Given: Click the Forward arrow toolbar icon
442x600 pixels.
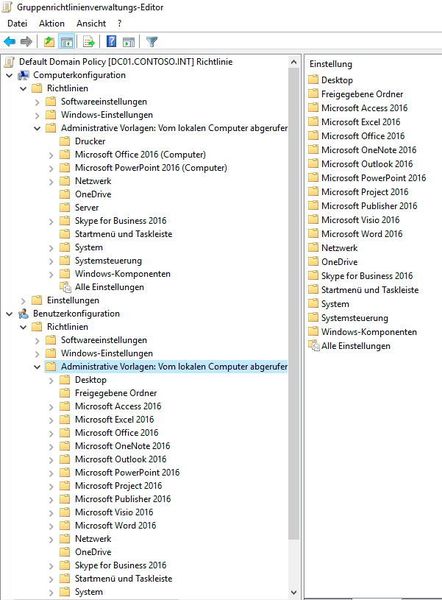Looking at the screenshot, I should pyautogui.click(x=26, y=41).
